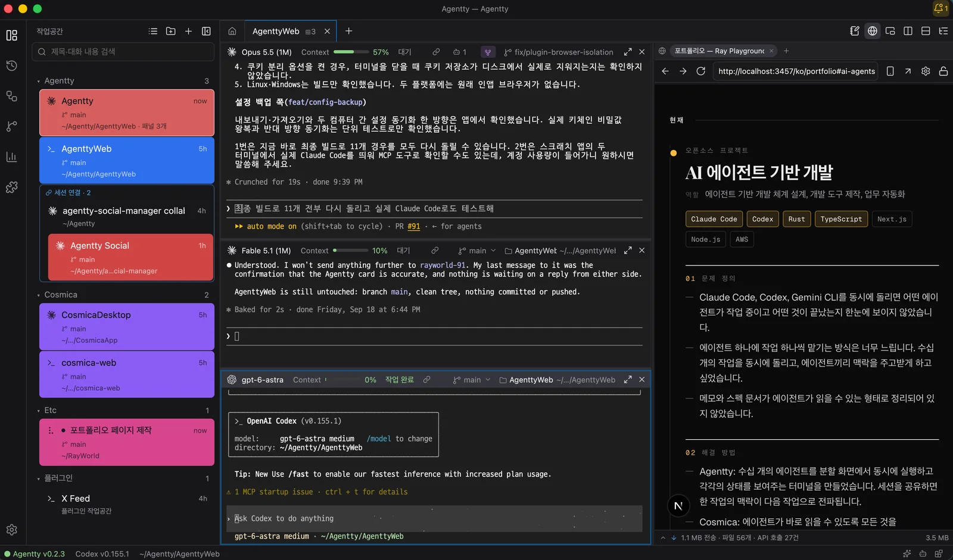Viewport: 953px width, 560px height.
Task: Collapse the workspace sidebar panel
Action: point(206,31)
